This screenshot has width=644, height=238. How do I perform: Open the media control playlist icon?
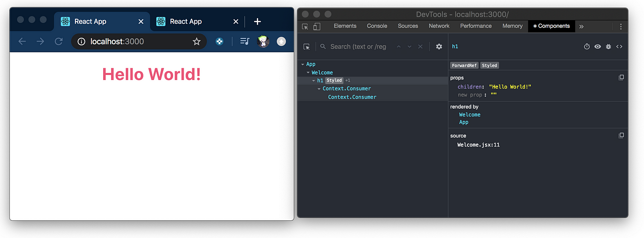coord(245,41)
